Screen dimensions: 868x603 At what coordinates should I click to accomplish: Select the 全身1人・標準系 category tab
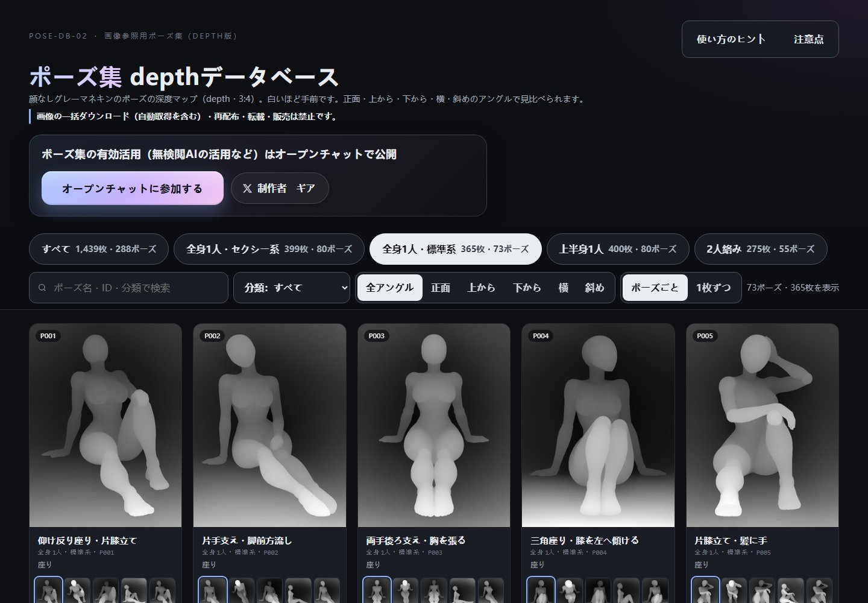456,249
